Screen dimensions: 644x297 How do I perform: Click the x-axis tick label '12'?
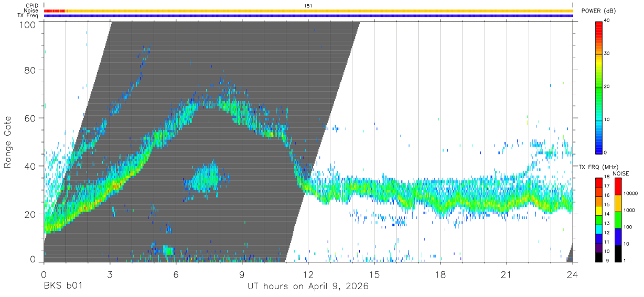(308, 275)
